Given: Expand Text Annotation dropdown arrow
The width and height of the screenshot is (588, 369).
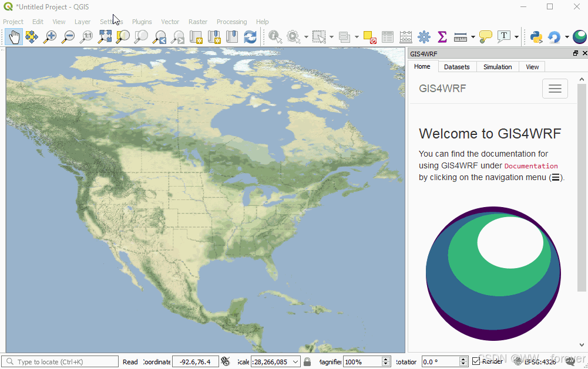Looking at the screenshot, I should pyautogui.click(x=517, y=37).
